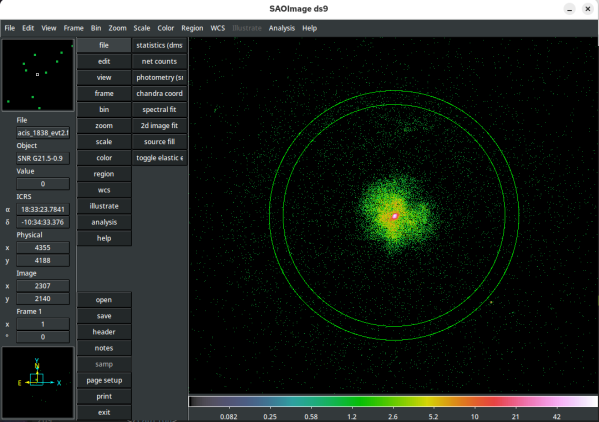Click the Object field SNR G21.5-0.9

[x=43, y=158]
